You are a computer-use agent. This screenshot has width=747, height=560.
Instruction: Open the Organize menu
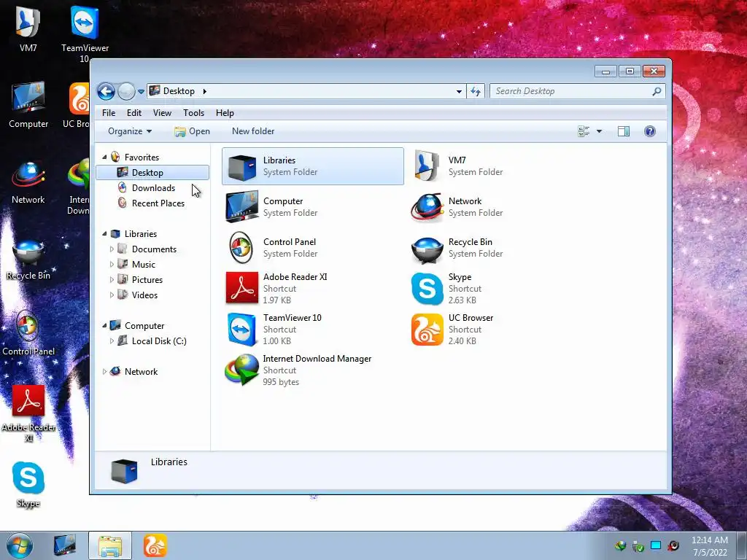[130, 131]
